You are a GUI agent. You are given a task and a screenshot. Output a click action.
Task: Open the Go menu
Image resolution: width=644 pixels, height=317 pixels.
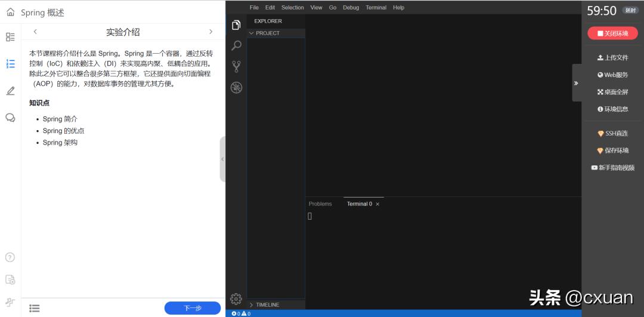333,7
